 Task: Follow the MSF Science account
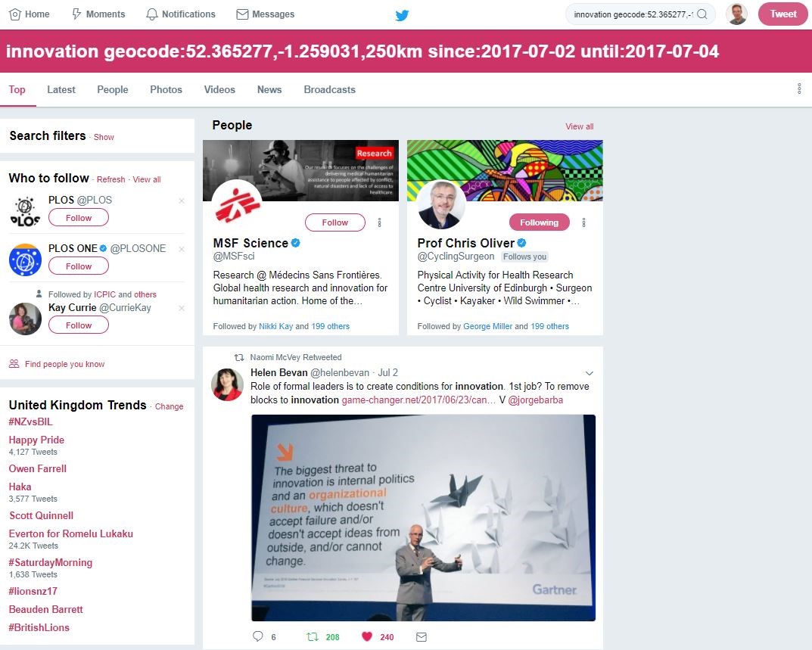(x=335, y=222)
